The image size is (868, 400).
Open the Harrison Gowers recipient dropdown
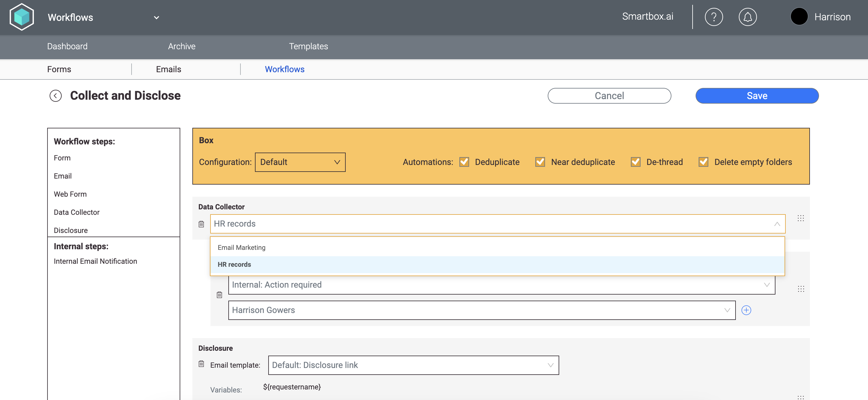(481, 310)
